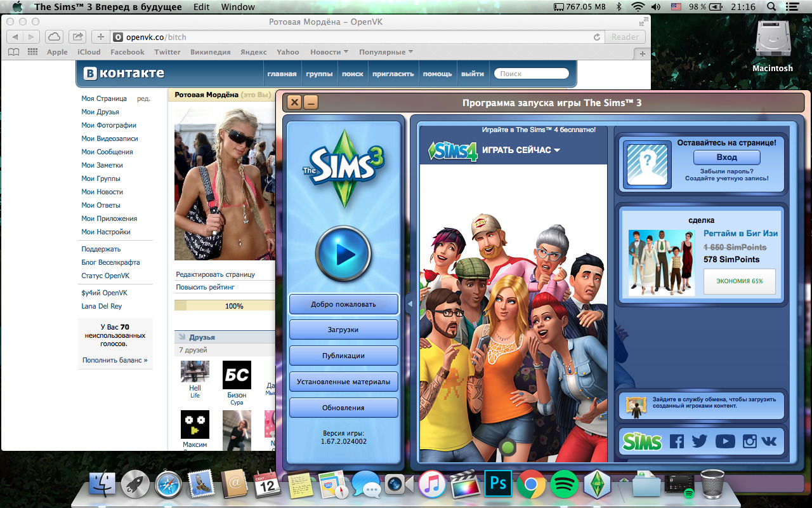Click the exchange service picture-frame icon
The width and height of the screenshot is (812, 508).
click(x=635, y=406)
